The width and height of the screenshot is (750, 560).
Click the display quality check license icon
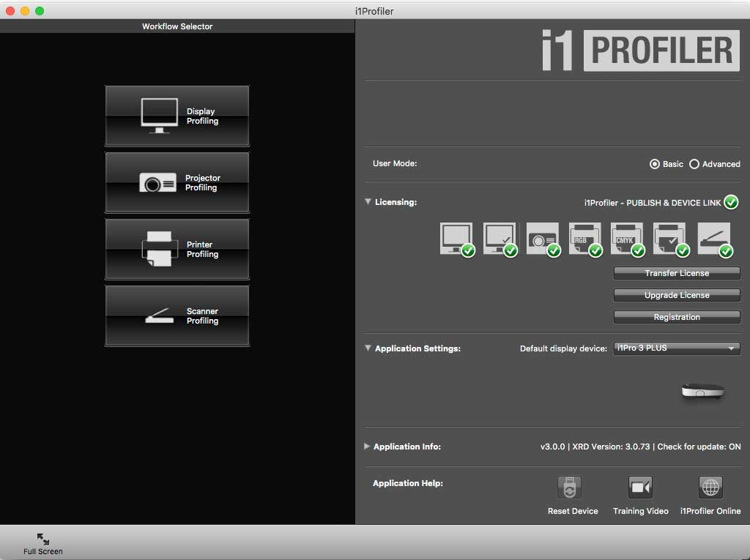pyautogui.click(x=500, y=239)
